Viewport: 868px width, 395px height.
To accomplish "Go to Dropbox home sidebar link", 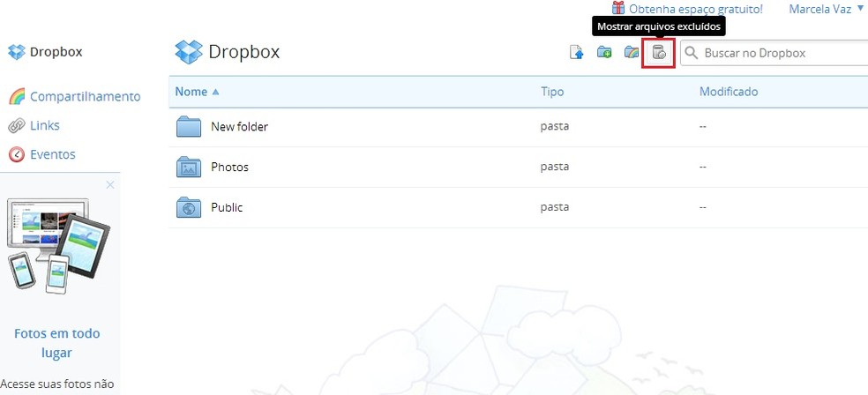I will pos(56,52).
